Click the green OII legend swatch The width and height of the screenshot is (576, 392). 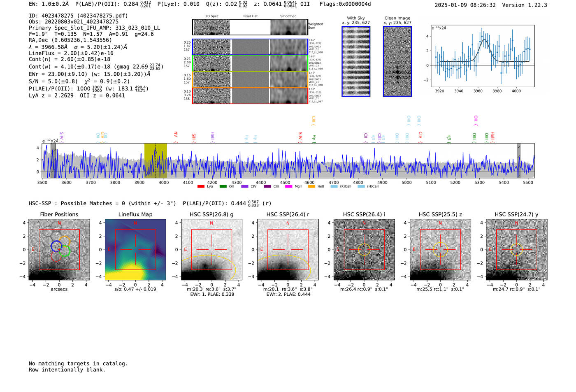coord(223,186)
